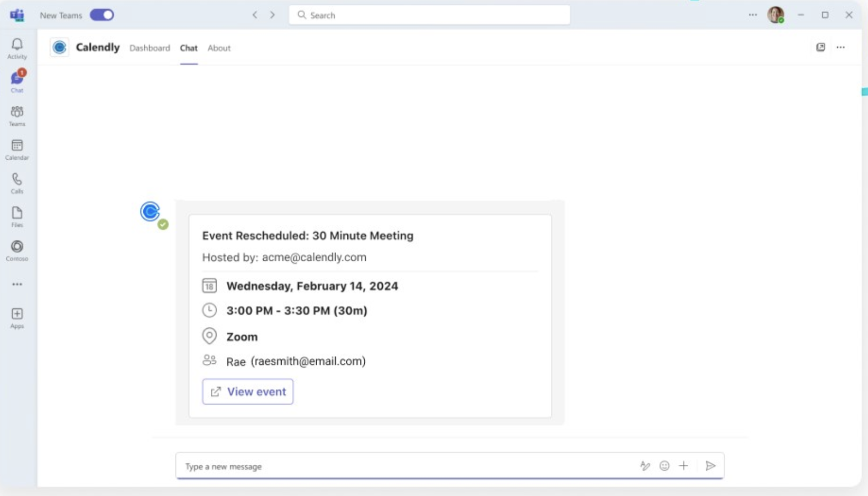
Task: Open the Contoso app in sidebar
Action: click(x=17, y=251)
